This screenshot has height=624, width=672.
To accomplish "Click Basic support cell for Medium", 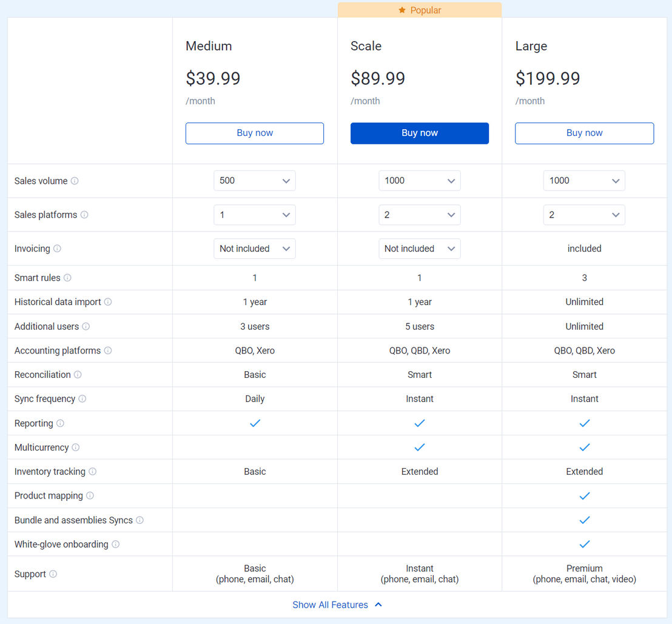I will coord(255,574).
